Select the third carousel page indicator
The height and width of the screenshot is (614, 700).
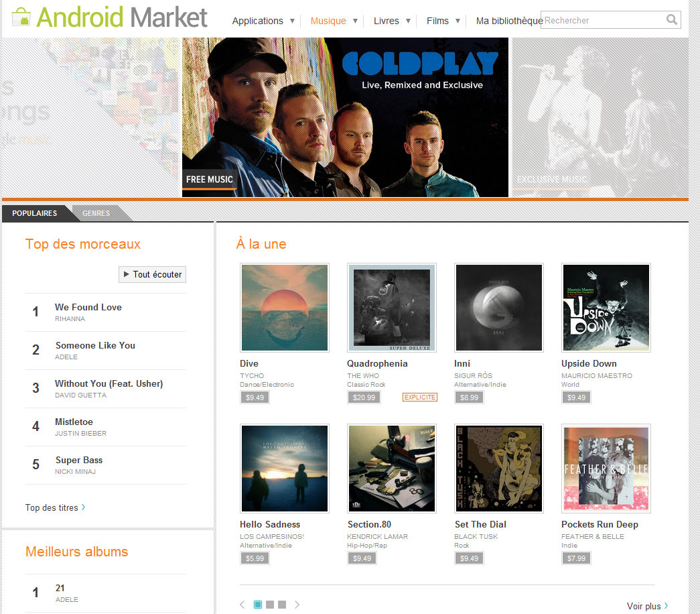pyautogui.click(x=282, y=605)
